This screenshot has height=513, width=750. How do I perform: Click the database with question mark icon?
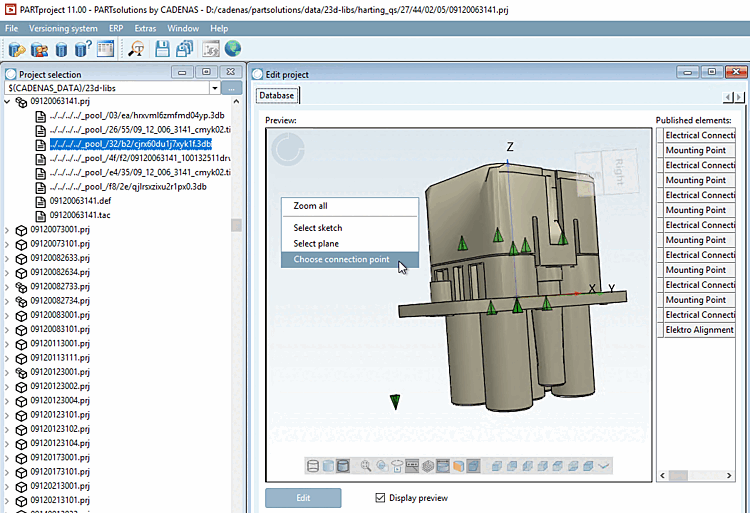point(84,48)
